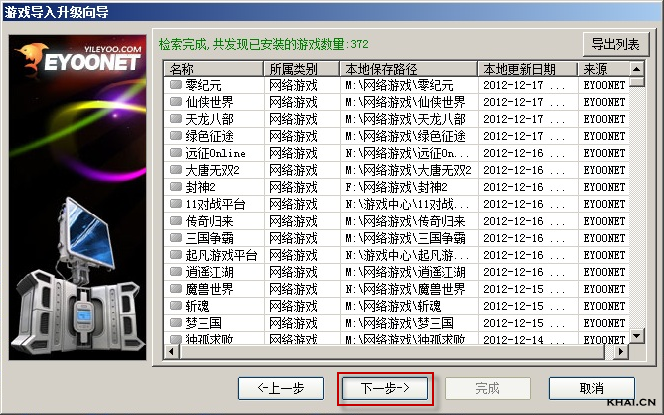This screenshot has width=664, height=415.
Task: Proceed with the 下一步-> button
Action: (x=385, y=387)
